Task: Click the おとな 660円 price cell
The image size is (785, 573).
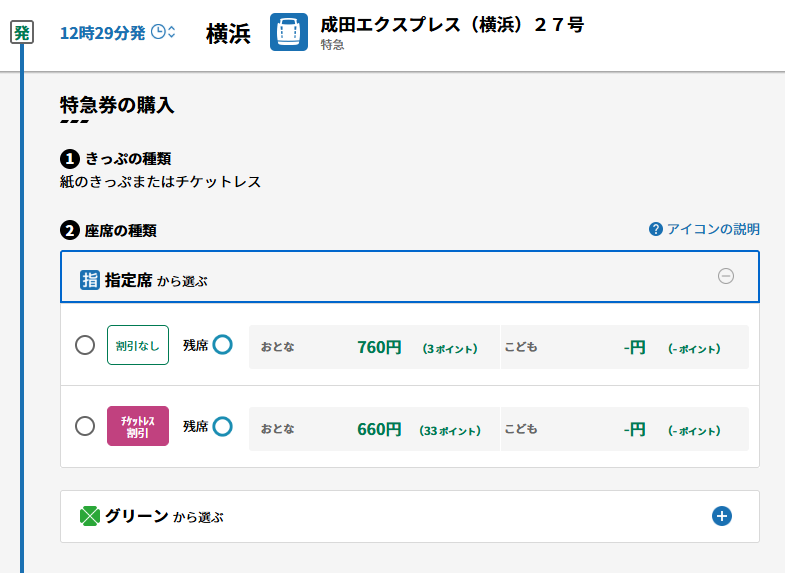Action: pos(374,429)
